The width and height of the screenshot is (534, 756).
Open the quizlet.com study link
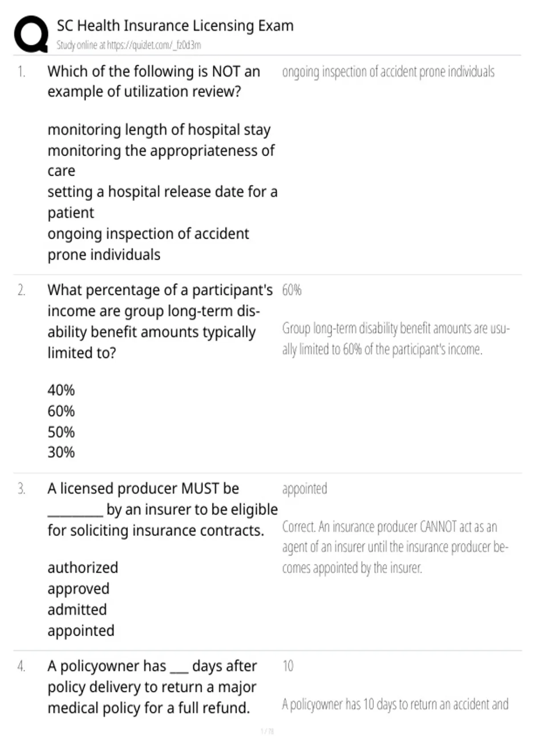click(x=129, y=45)
